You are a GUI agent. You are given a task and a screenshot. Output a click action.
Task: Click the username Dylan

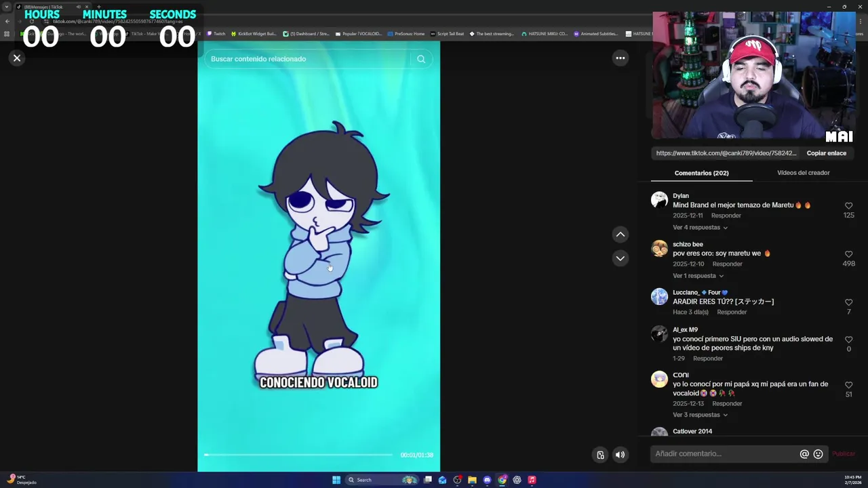point(680,196)
